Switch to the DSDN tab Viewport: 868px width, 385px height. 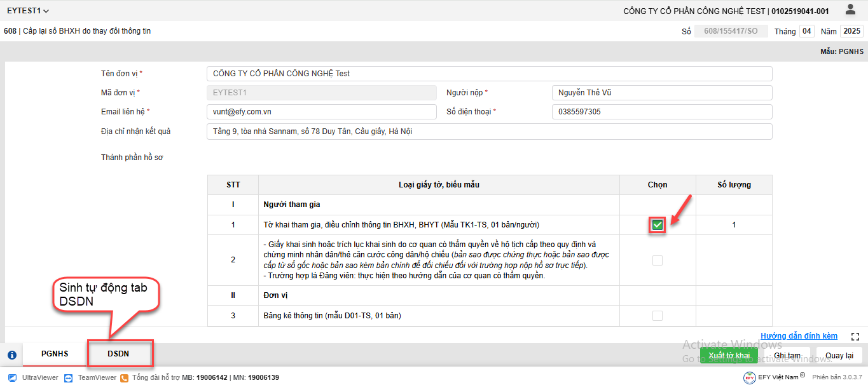(x=118, y=355)
